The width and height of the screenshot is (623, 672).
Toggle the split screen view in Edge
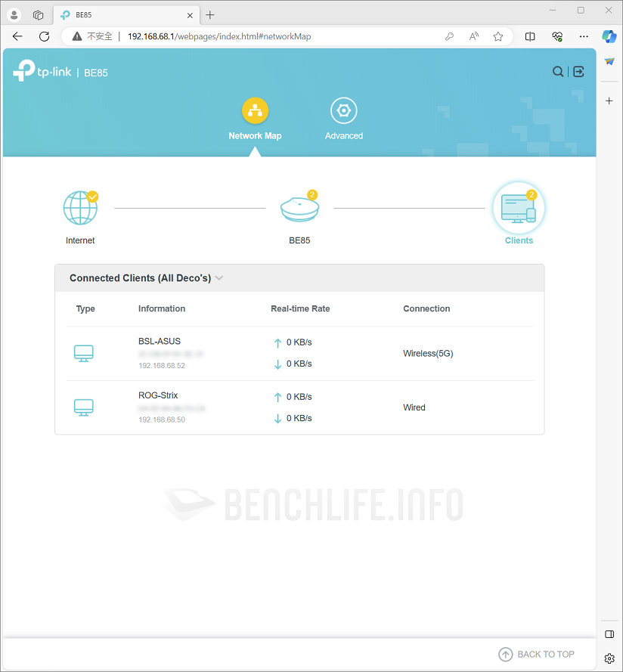(x=529, y=36)
